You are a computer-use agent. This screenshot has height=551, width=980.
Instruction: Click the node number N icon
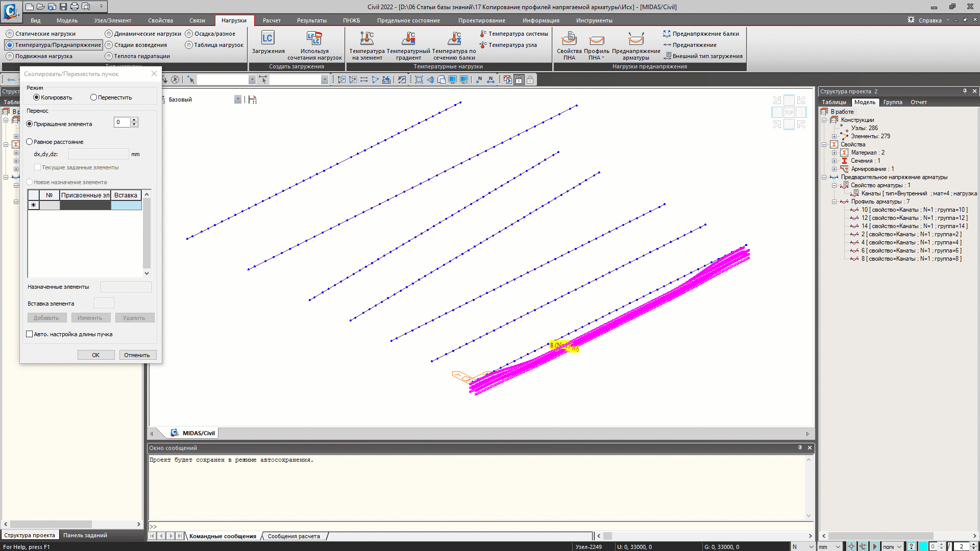click(479, 80)
